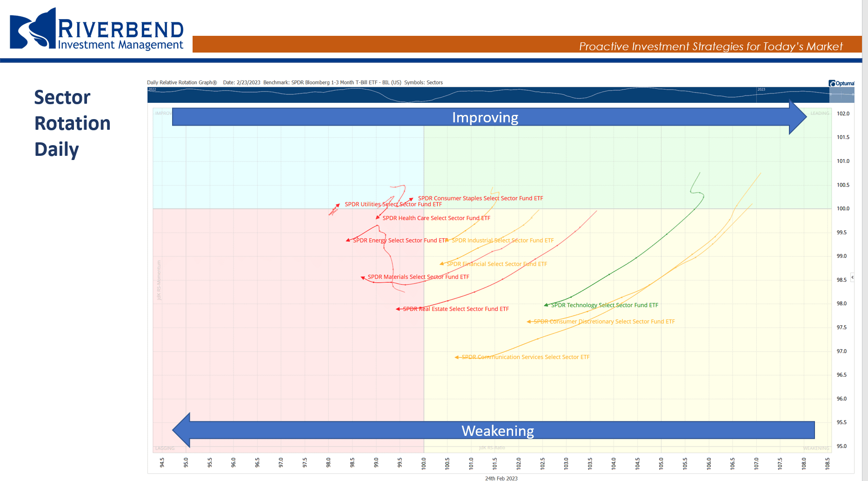Click the 100.0 value on the x-axis
Screen dimensions: 868x481
(x=424, y=463)
